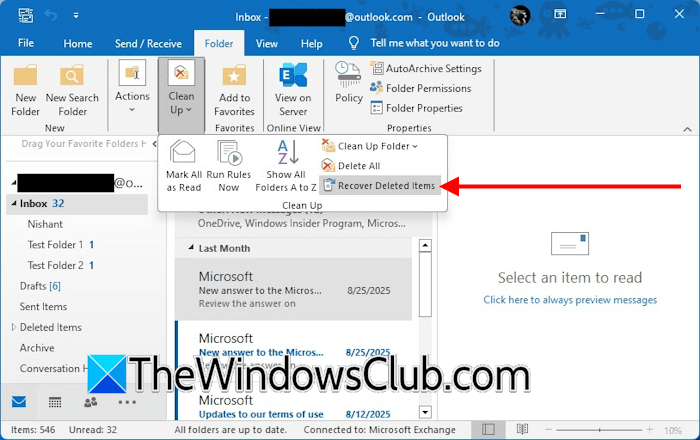Open Microsoft Updates to our terms email
Viewport: 700px width, 440px height.
[295, 407]
